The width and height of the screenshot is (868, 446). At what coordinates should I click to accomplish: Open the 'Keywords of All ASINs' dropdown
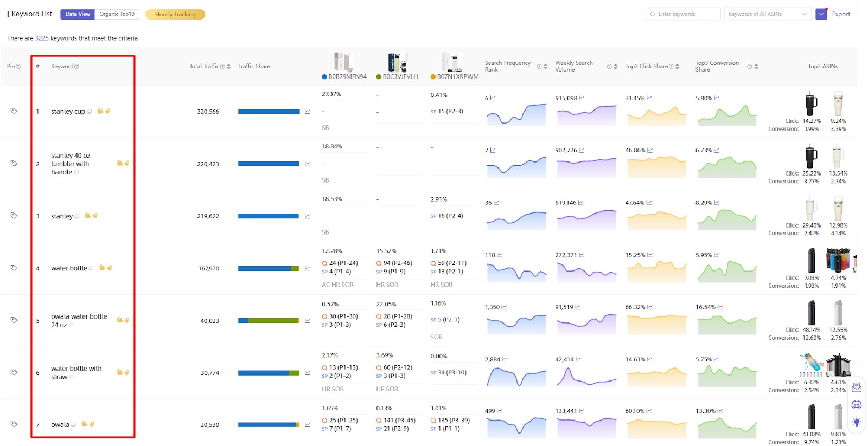pos(768,14)
